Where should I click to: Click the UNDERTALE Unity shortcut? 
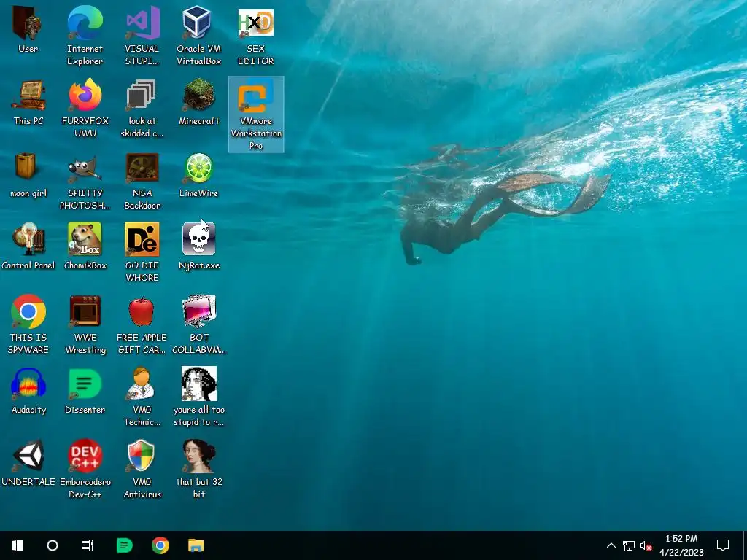[28, 456]
